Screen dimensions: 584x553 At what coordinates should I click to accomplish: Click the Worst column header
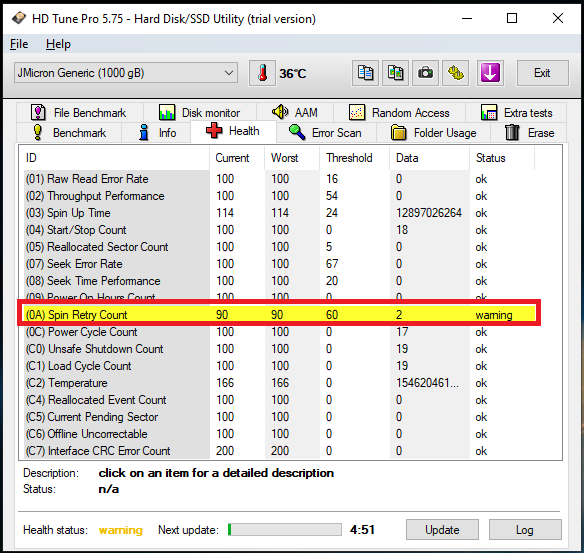[292, 158]
